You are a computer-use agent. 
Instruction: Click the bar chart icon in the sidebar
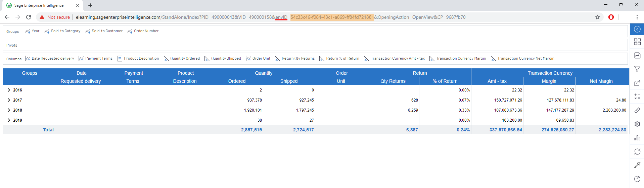click(637, 138)
